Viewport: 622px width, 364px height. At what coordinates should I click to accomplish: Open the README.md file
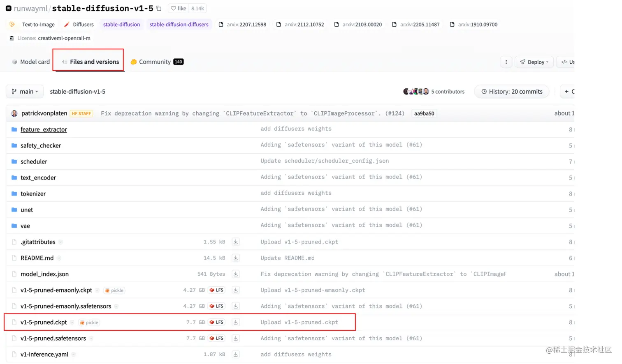pyautogui.click(x=37, y=258)
